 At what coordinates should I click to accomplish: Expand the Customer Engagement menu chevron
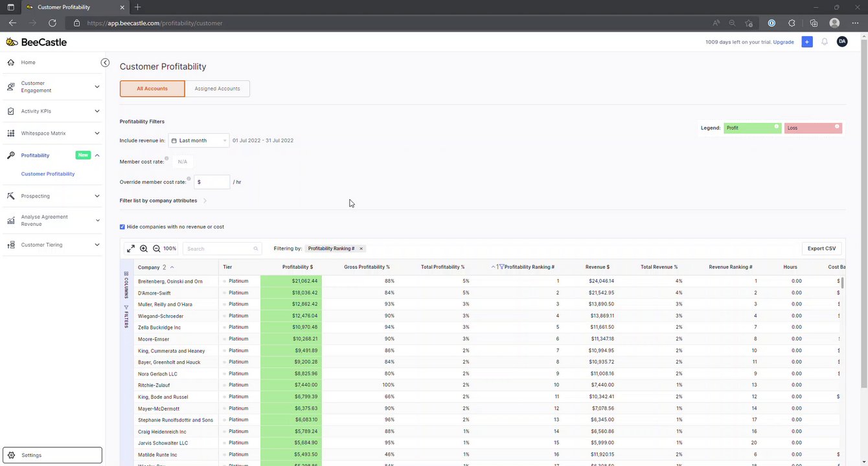pos(97,87)
